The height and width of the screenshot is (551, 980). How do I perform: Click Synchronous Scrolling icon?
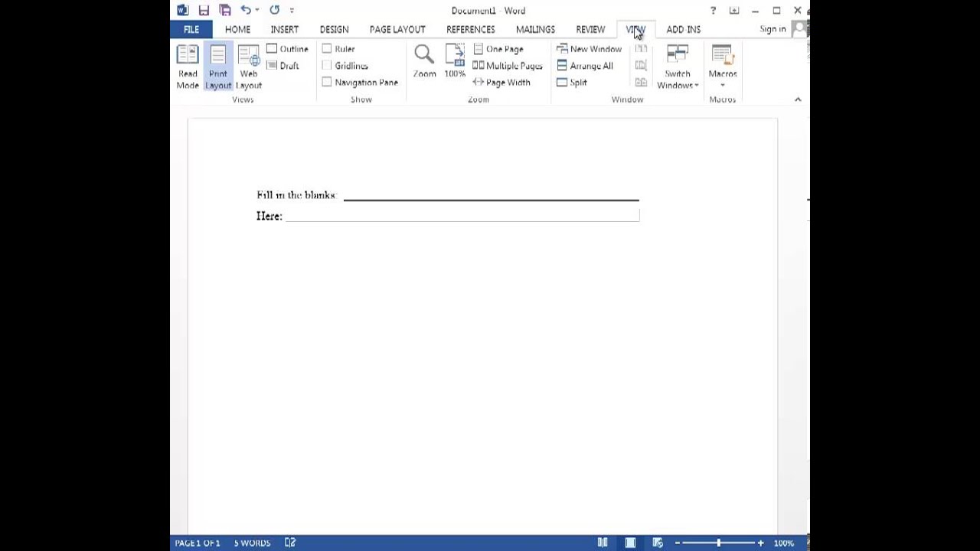pyautogui.click(x=641, y=66)
